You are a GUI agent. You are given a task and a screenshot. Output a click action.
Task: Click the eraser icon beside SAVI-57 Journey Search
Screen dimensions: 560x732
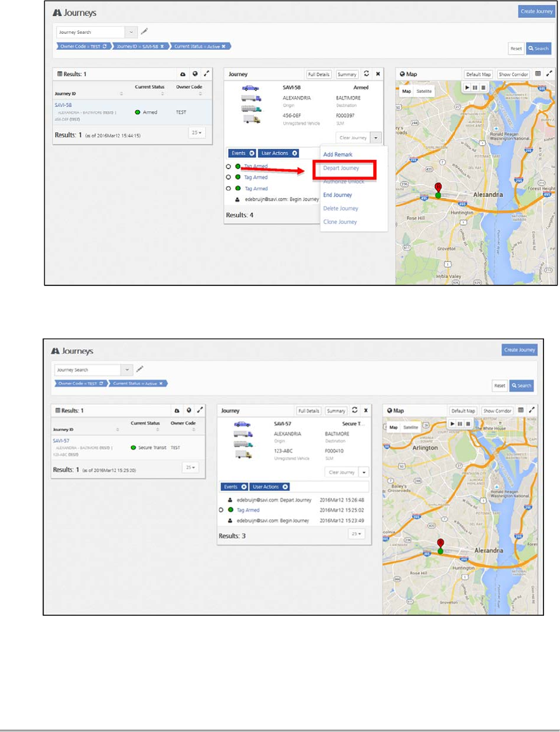point(140,369)
